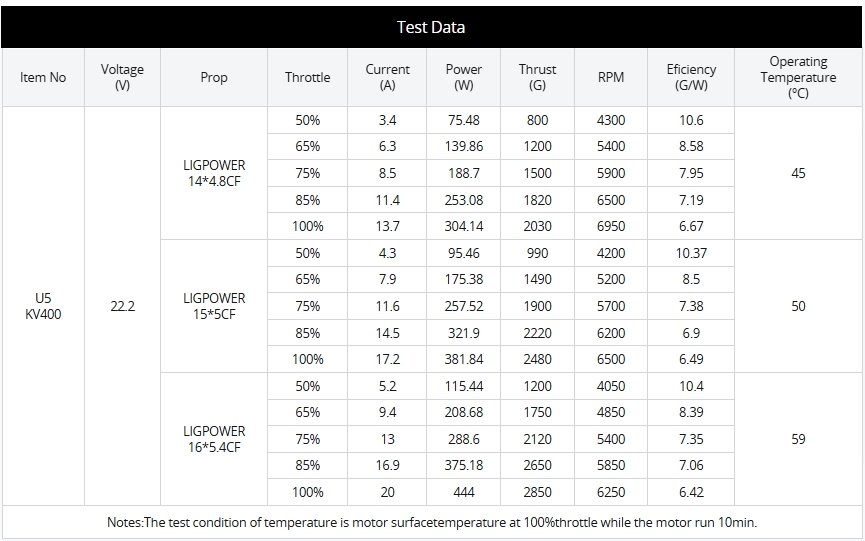865x541 pixels.
Task: Click the Power (W) column header
Action: click(463, 77)
